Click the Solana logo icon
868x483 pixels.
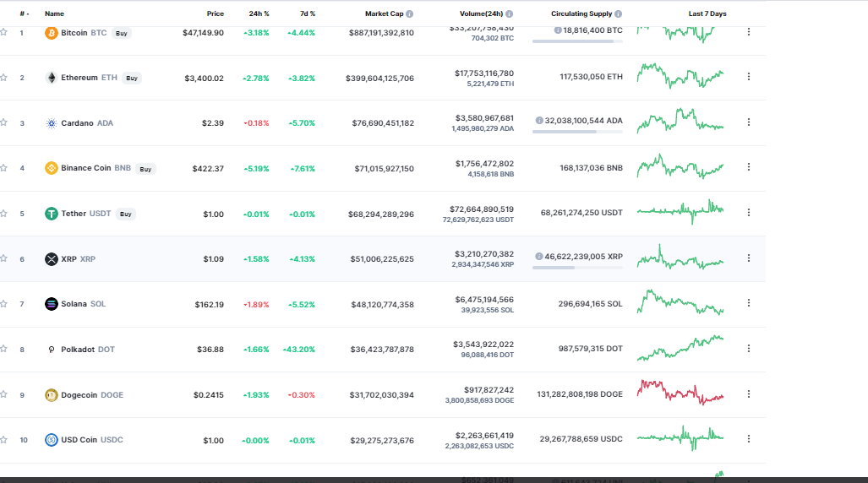pos(51,304)
